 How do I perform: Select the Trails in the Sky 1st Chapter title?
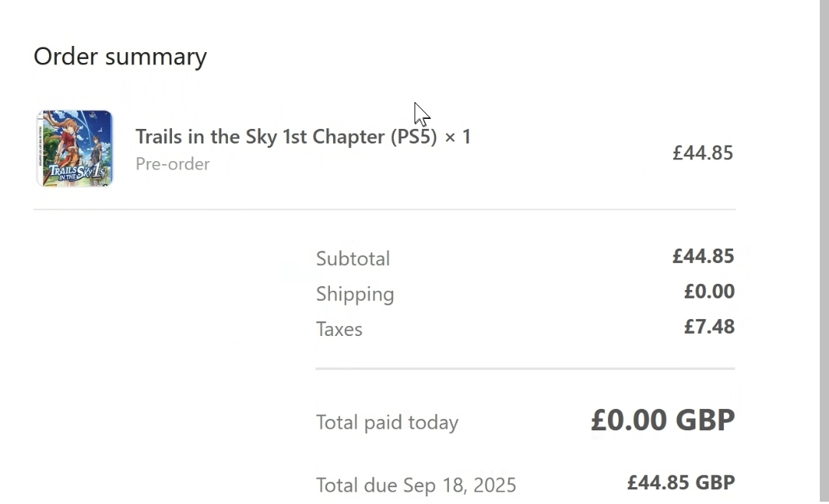point(261,137)
